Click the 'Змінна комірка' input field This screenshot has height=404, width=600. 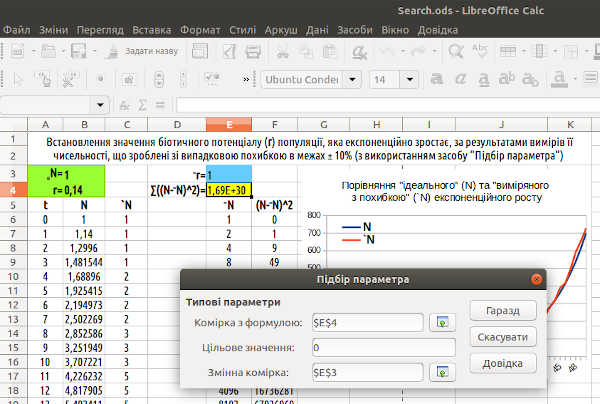368,372
